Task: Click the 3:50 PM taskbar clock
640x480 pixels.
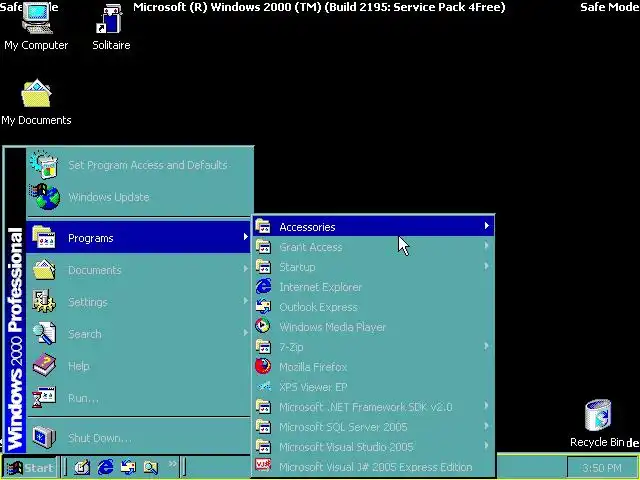Action: coord(602,468)
